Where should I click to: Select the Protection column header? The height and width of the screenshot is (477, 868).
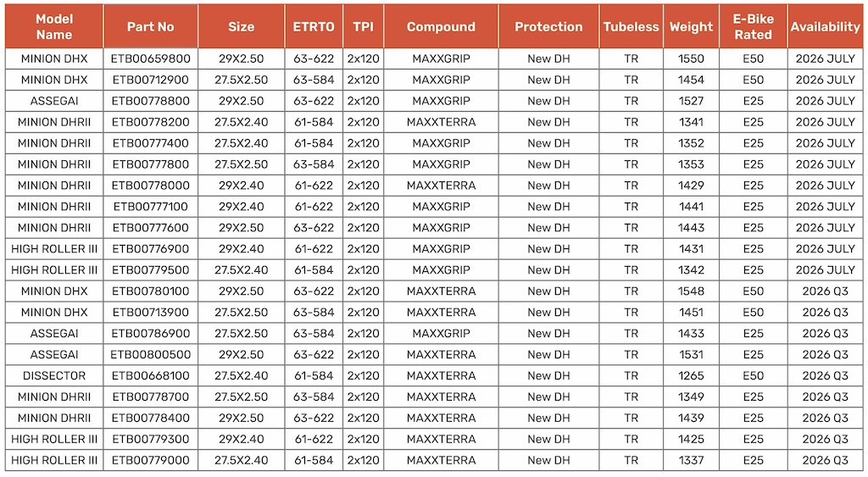click(548, 26)
